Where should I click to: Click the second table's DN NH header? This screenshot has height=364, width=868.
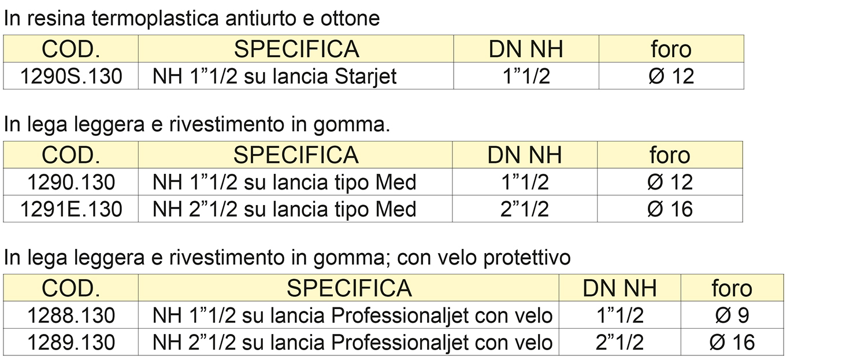point(524,155)
